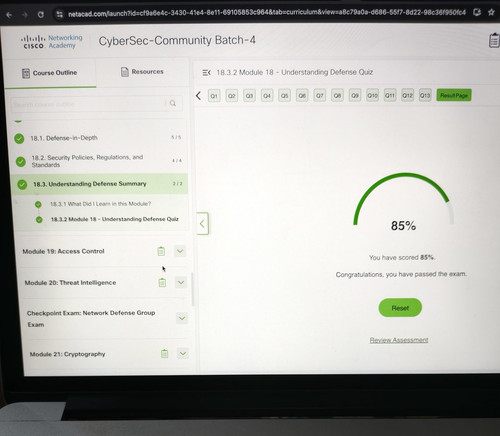The image size is (500, 436).
Task: Click the green checkmark beside 18.3. Understanding Defense Summary
Action: coord(22,184)
